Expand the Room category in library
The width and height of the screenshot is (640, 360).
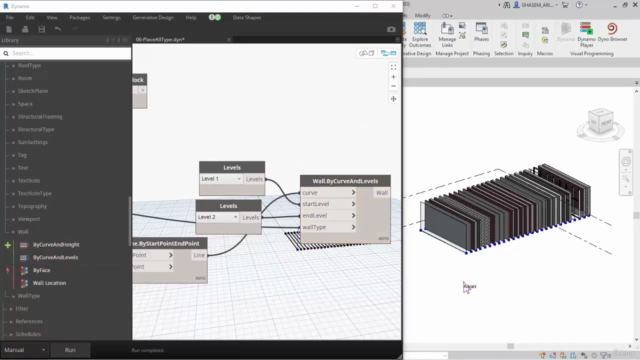pos(13,78)
